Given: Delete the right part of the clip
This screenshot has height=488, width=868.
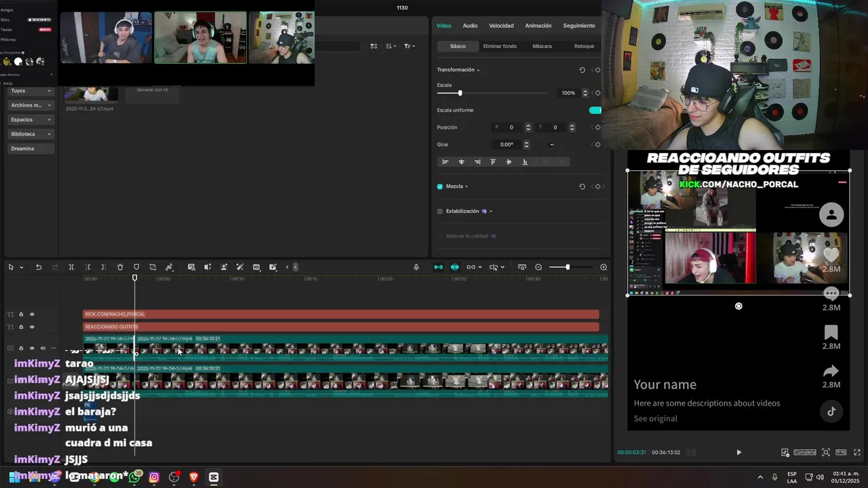Looking at the screenshot, I should coord(104,267).
